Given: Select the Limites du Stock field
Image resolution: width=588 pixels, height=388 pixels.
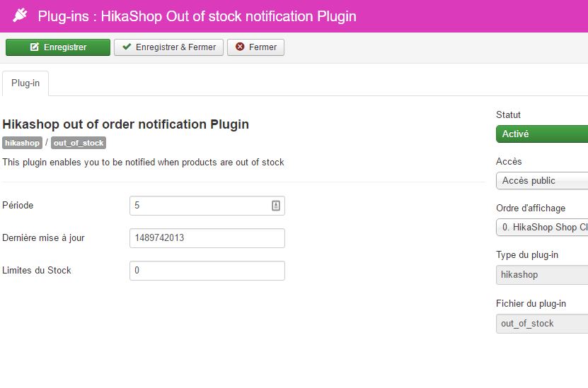Looking at the screenshot, I should (207, 271).
